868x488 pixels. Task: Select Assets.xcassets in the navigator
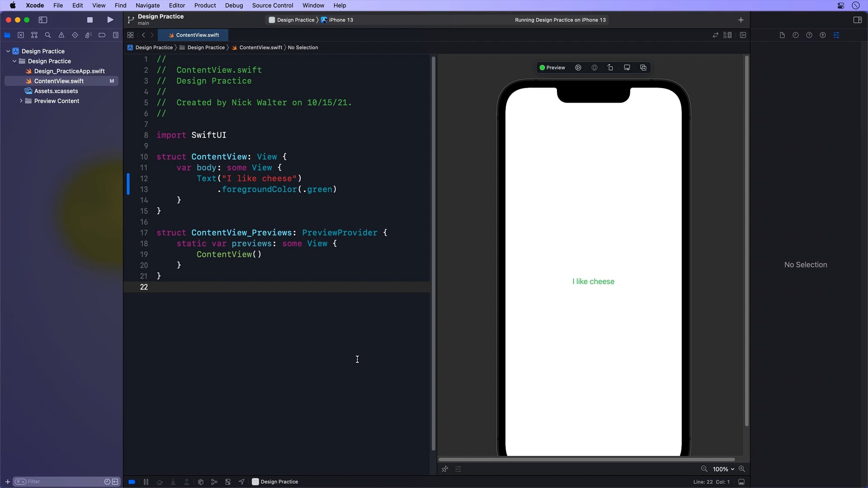coord(56,91)
